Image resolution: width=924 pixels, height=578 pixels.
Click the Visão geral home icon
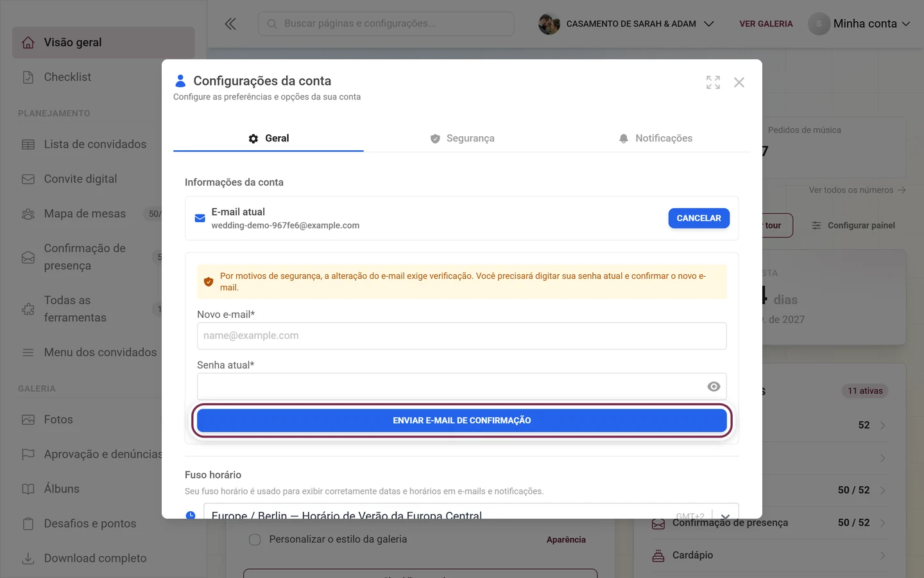pyautogui.click(x=28, y=42)
